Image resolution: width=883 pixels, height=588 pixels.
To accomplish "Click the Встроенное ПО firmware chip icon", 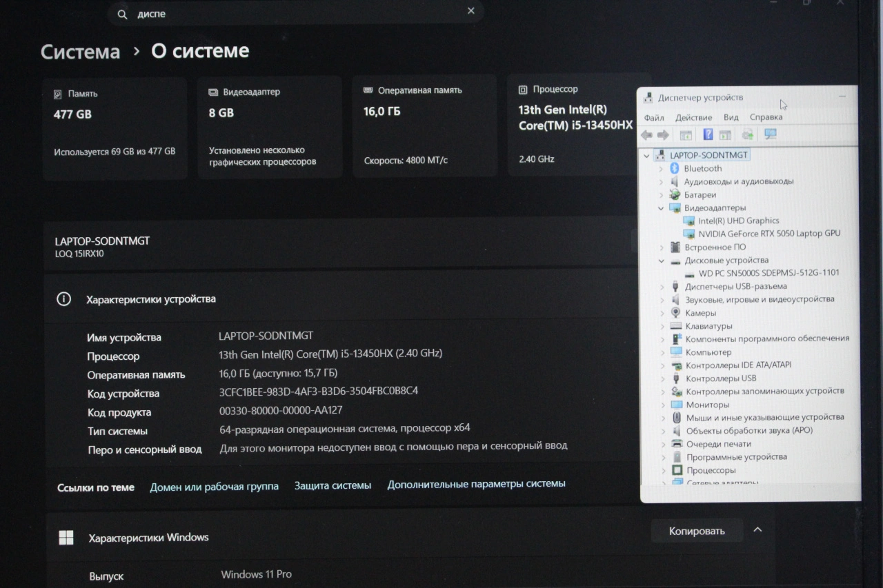I will pos(675,247).
